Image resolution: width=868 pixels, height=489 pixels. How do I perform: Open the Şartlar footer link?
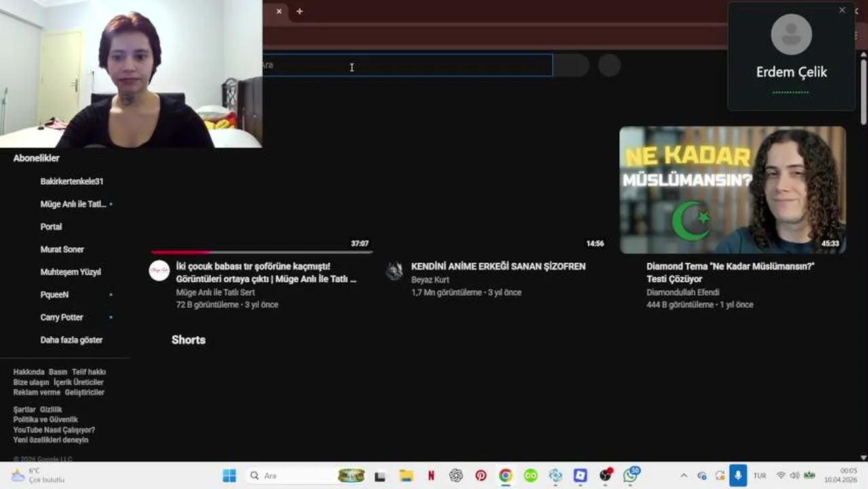[x=24, y=410]
